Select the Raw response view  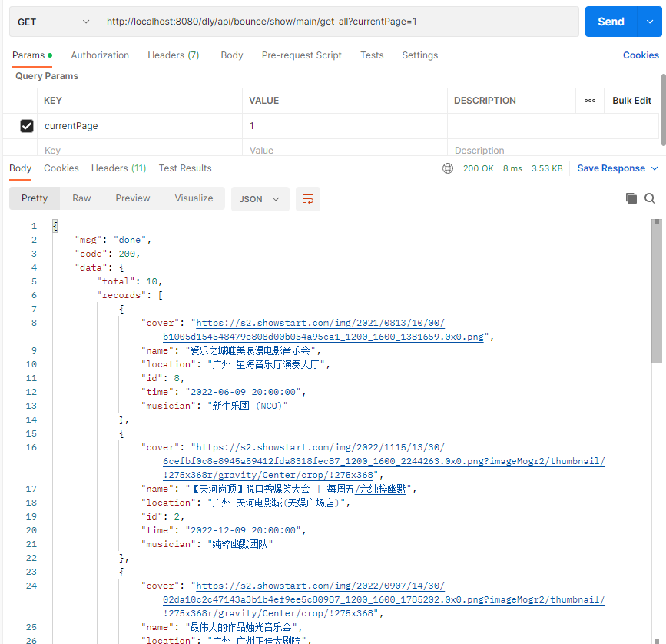[x=81, y=198]
